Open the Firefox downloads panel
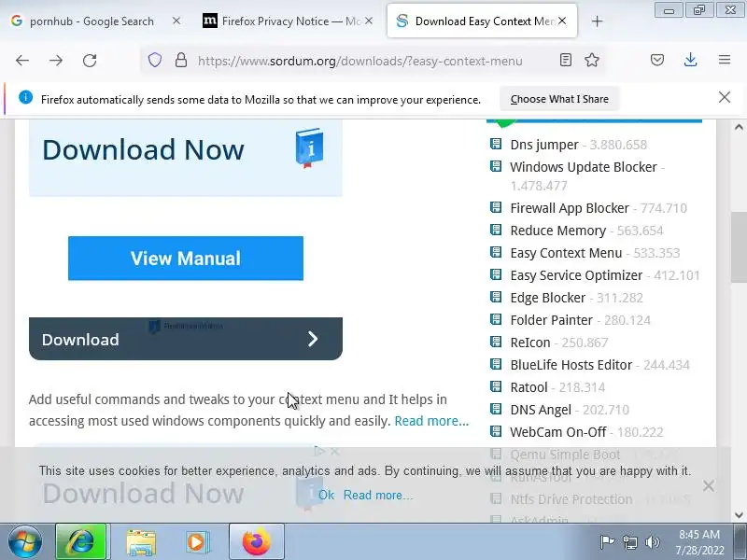Image resolution: width=747 pixels, height=560 pixels. pyautogui.click(x=690, y=60)
